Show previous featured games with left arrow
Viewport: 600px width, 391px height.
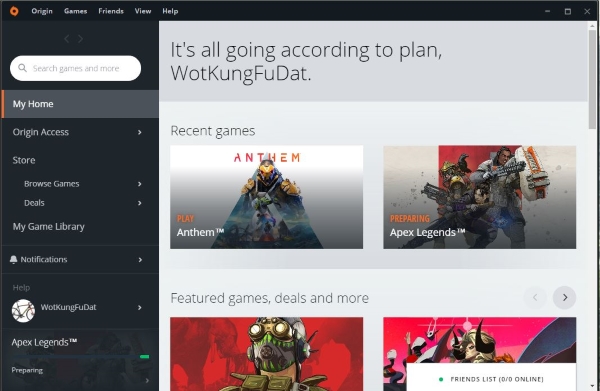tap(535, 297)
